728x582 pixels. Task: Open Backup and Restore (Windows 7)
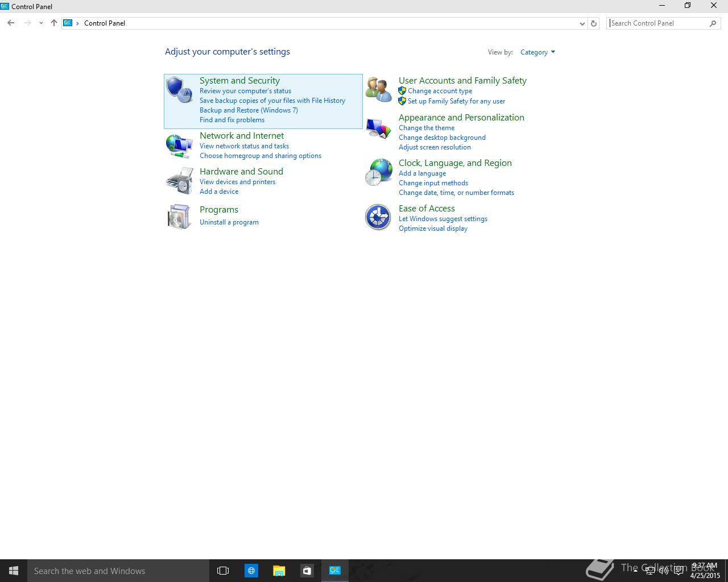249,110
